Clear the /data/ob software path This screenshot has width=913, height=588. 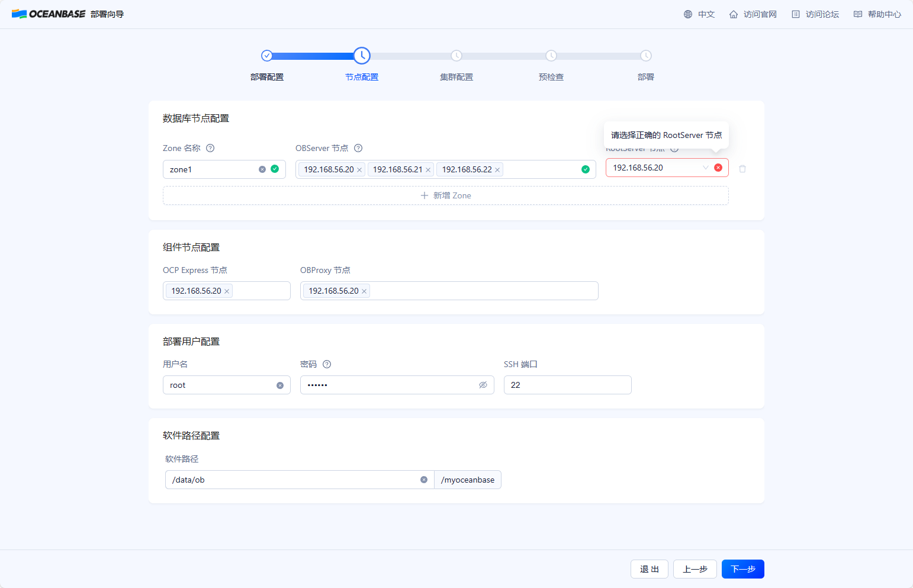tap(424, 480)
